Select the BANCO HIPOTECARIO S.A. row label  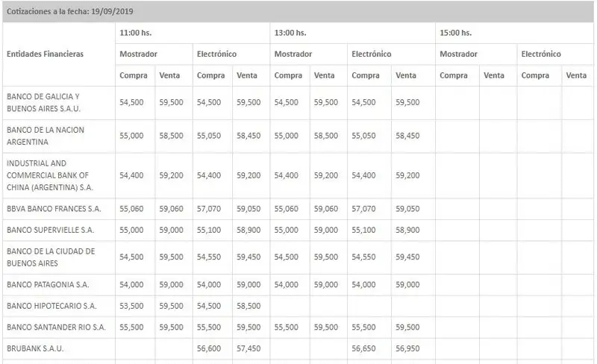(51, 306)
